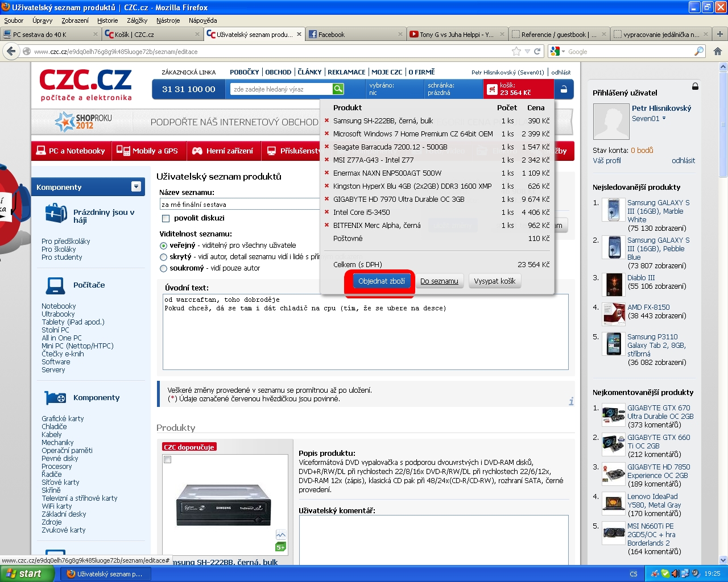Image resolution: width=728 pixels, height=582 pixels.
Task: Open the PC a Notebooky category
Action: coord(71,151)
